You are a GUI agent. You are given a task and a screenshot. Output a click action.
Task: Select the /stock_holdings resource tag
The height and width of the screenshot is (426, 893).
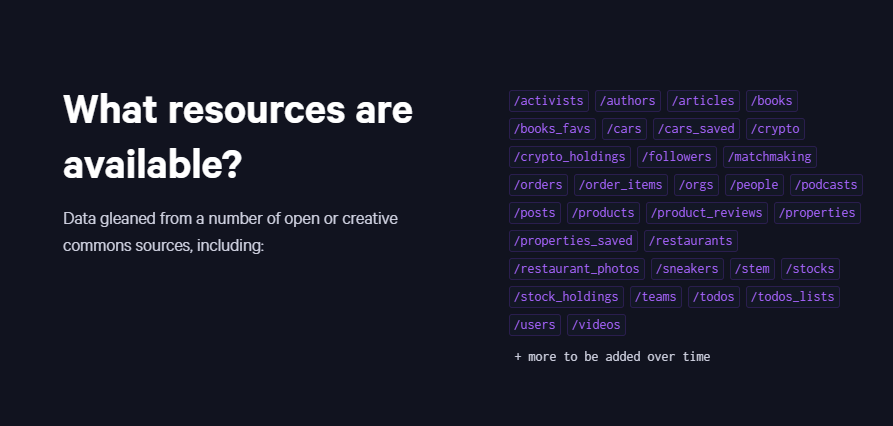pyautogui.click(x=566, y=296)
